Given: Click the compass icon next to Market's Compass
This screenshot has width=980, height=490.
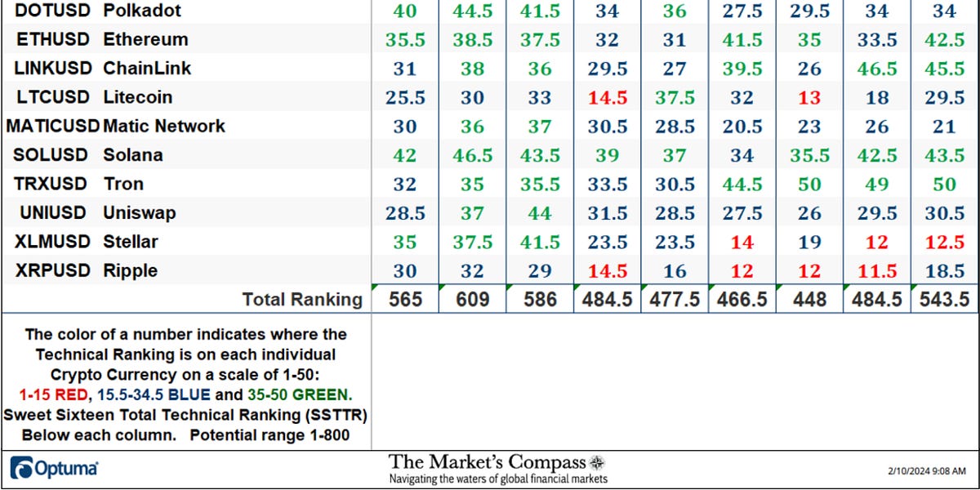Looking at the screenshot, I should click(596, 461).
